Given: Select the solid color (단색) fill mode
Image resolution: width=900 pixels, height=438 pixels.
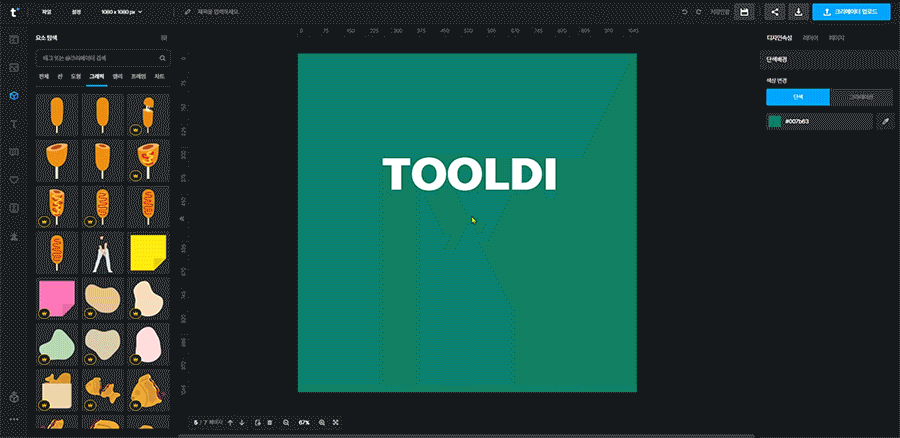Looking at the screenshot, I should 797,97.
